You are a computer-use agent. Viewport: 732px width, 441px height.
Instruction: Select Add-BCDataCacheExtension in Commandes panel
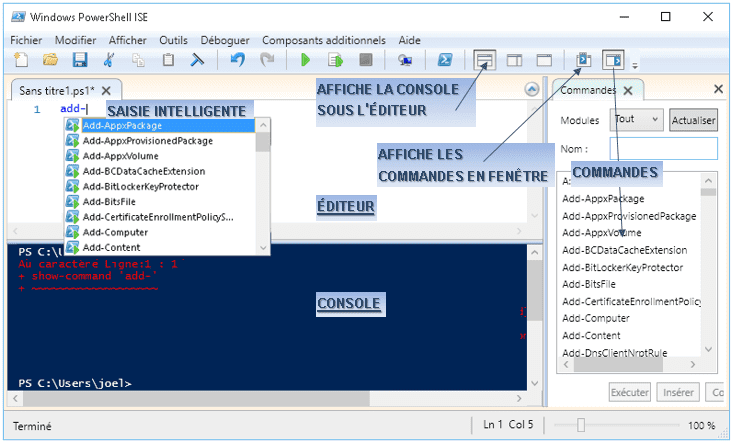click(624, 250)
